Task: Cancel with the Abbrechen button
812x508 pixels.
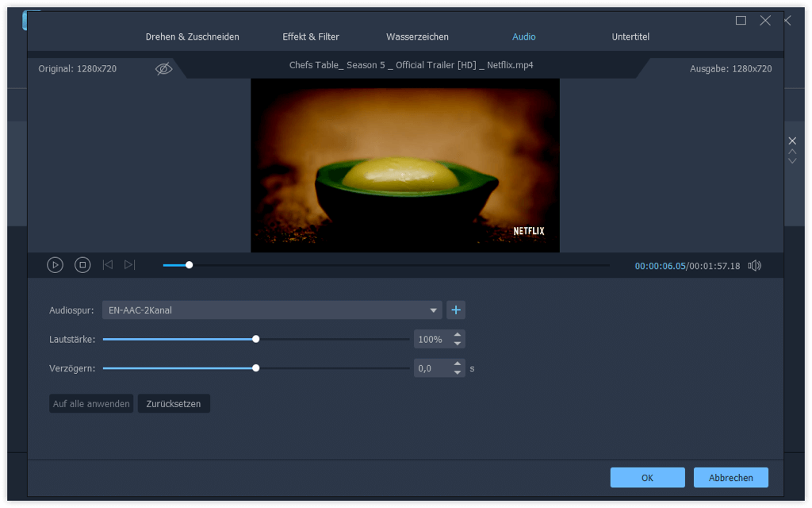Action: [730, 477]
